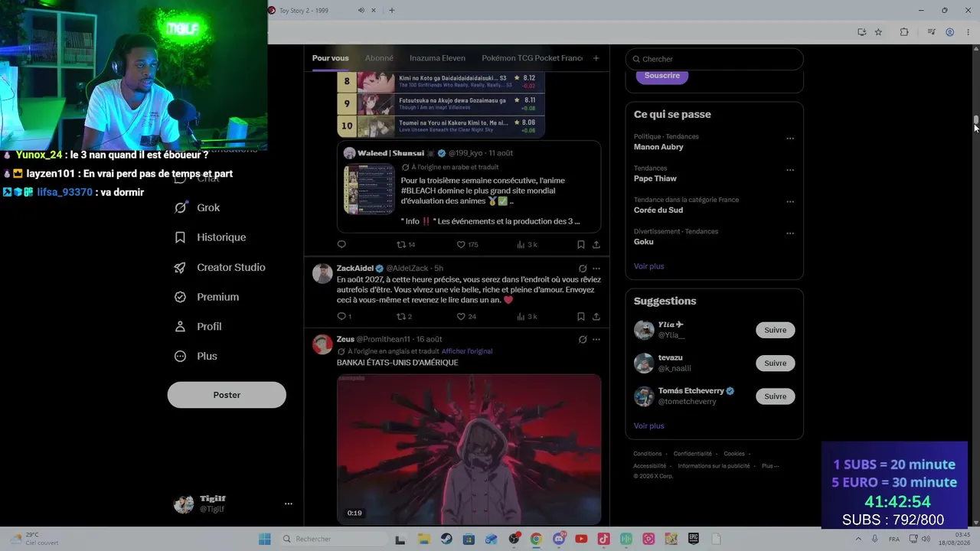
Task: Bookmark this page with the star icon
Action: click(878, 32)
